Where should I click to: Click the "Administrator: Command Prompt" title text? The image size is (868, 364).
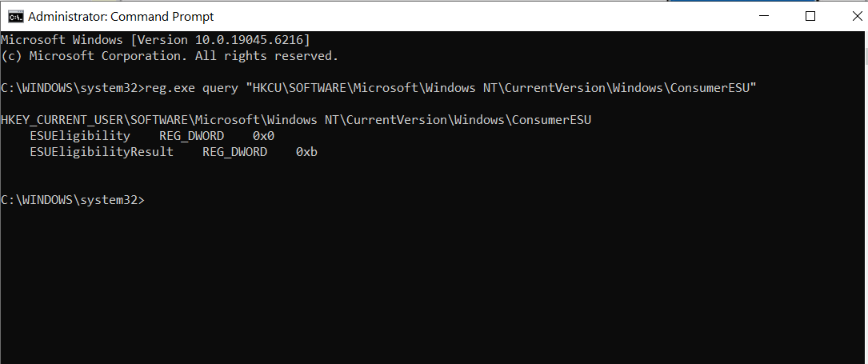121,16
